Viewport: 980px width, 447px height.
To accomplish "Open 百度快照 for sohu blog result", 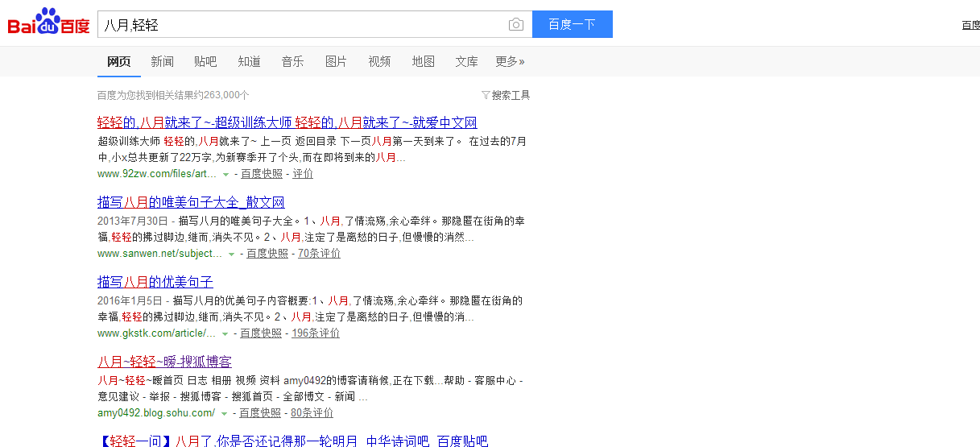I will tap(260, 412).
